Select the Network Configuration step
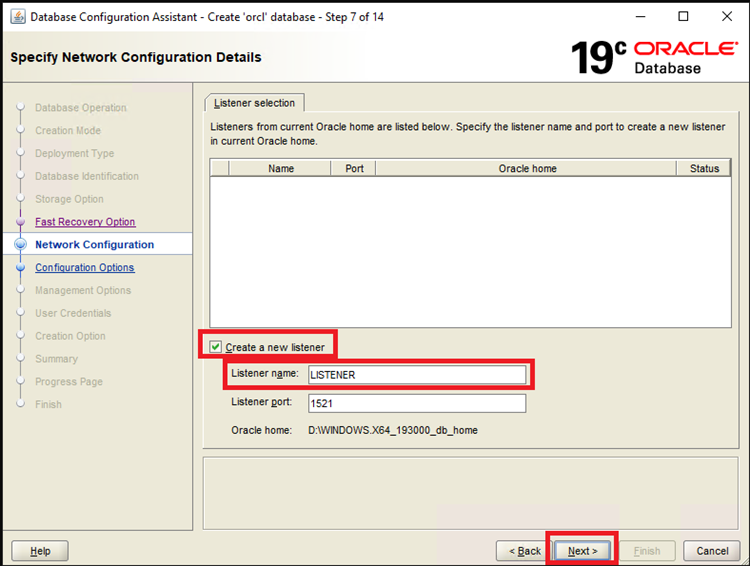This screenshot has width=750, height=566. click(95, 244)
